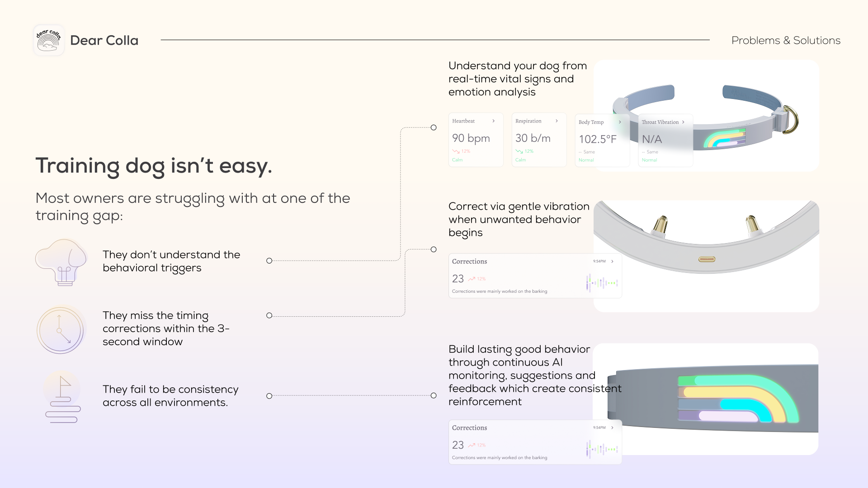Click the flag consistency icon
This screenshot has height=488, width=868.
[62, 398]
